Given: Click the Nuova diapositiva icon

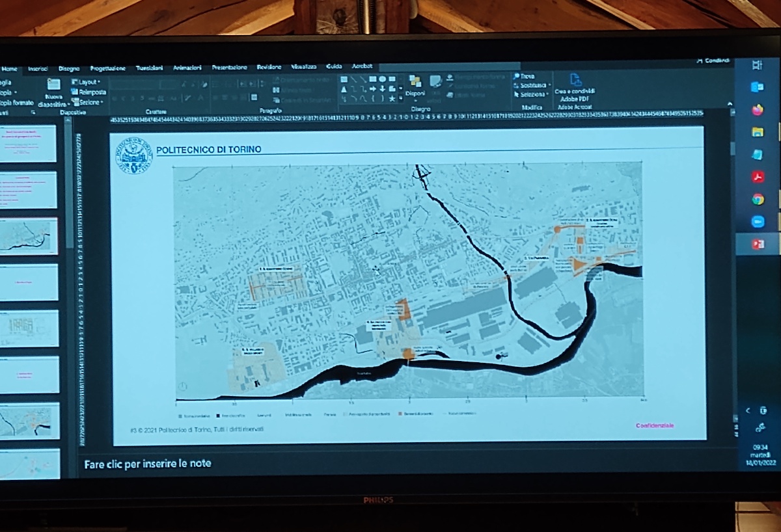Looking at the screenshot, I should [54, 85].
